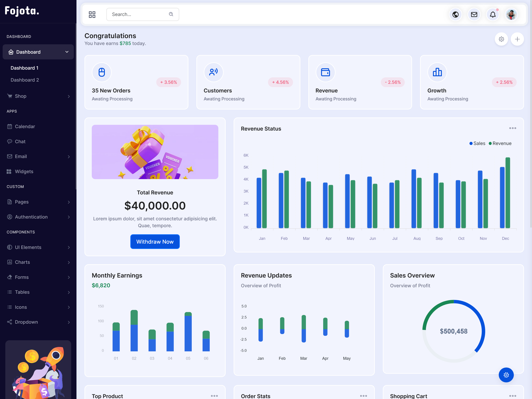Open the Chat sidebar link
Viewport: 532px width, 399px height.
[20, 141]
